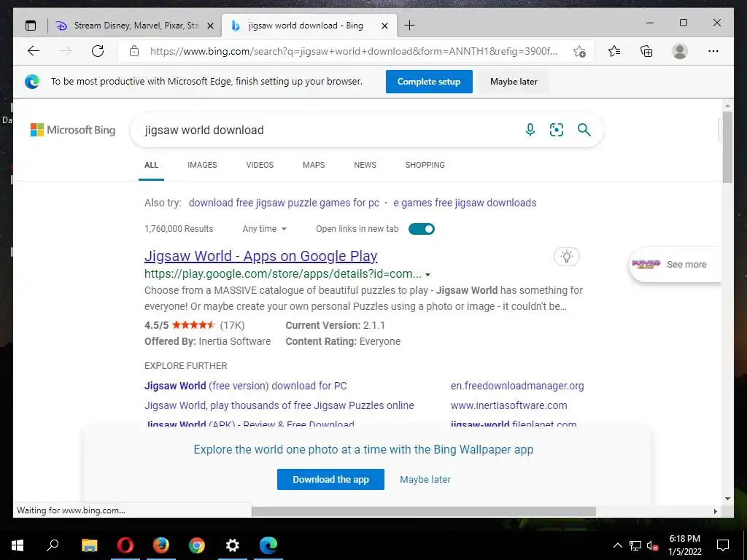The width and height of the screenshot is (747, 560).
Task: Open the NEWS search tab
Action: (365, 165)
